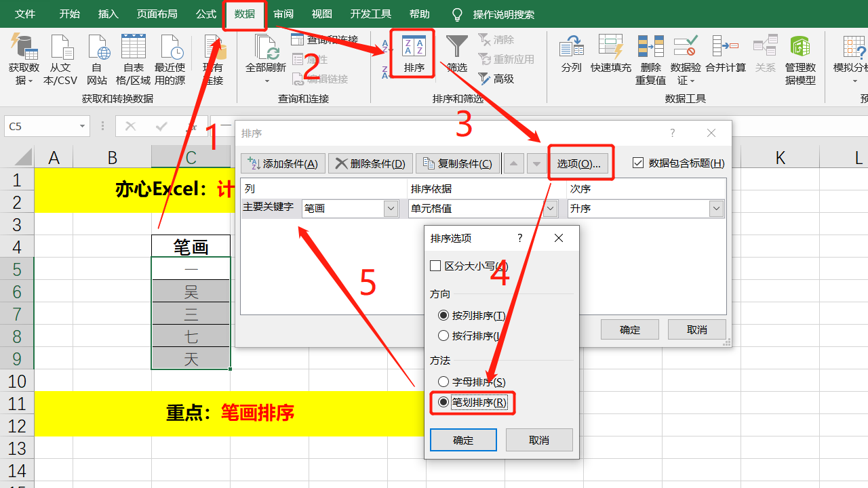Click cell containing 七
Image resolution: width=868 pixels, height=488 pixels.
(191, 336)
